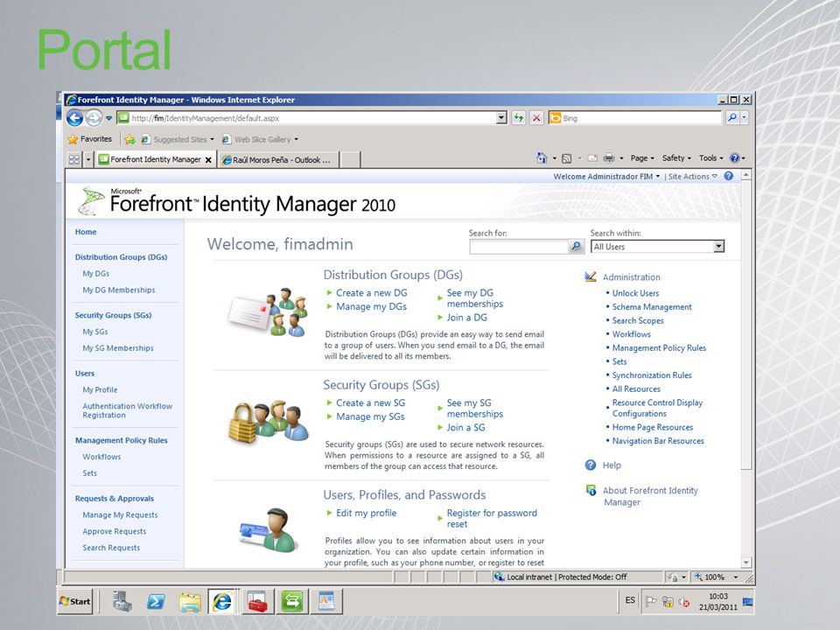Click Unlock Users under Administration
Viewport: 840px width, 630px height.
635,293
